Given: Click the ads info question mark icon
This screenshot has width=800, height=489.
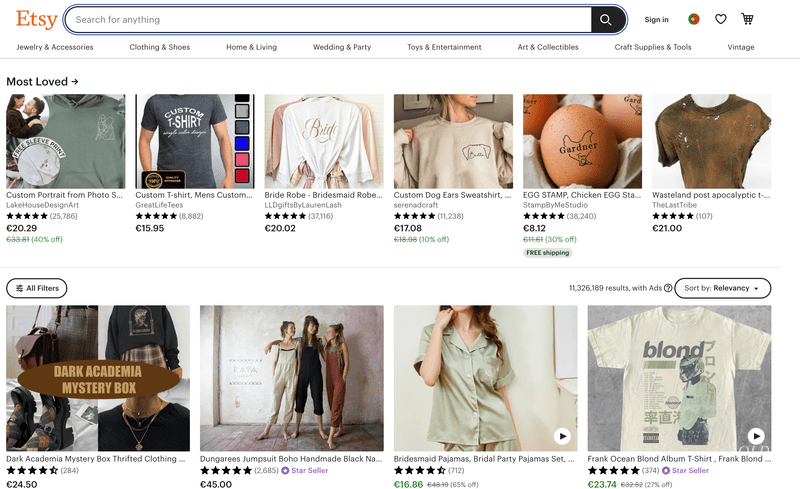Looking at the screenshot, I should coord(668,288).
